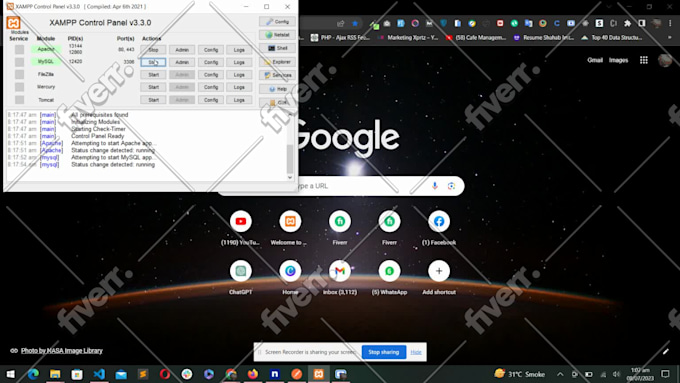
Task: Stop the MySQL module
Action: 153,62
